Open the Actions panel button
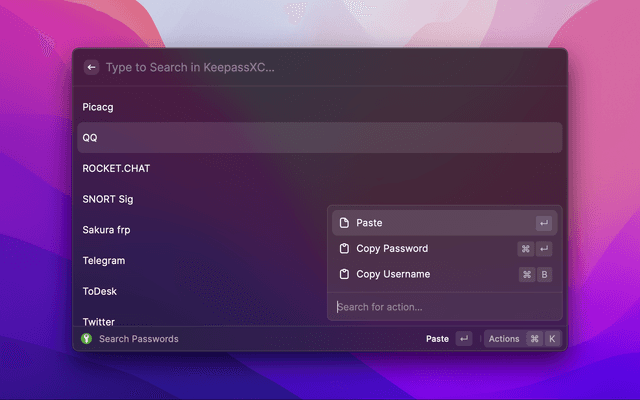This screenshot has height=400, width=640. pos(522,339)
